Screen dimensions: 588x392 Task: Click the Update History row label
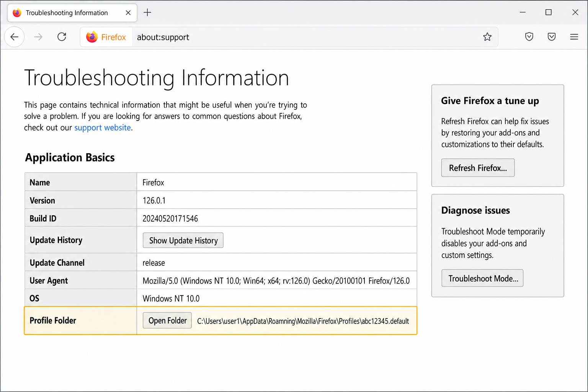pos(56,240)
